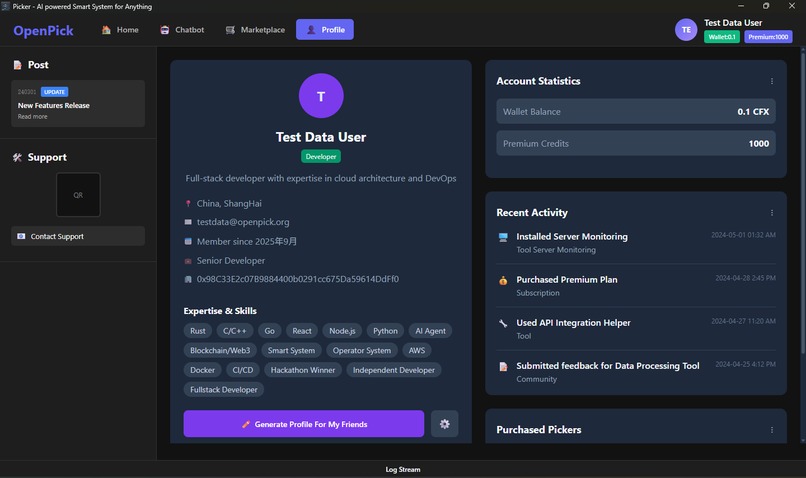Click the briefcase icon beside Senior Developer

[188, 261]
